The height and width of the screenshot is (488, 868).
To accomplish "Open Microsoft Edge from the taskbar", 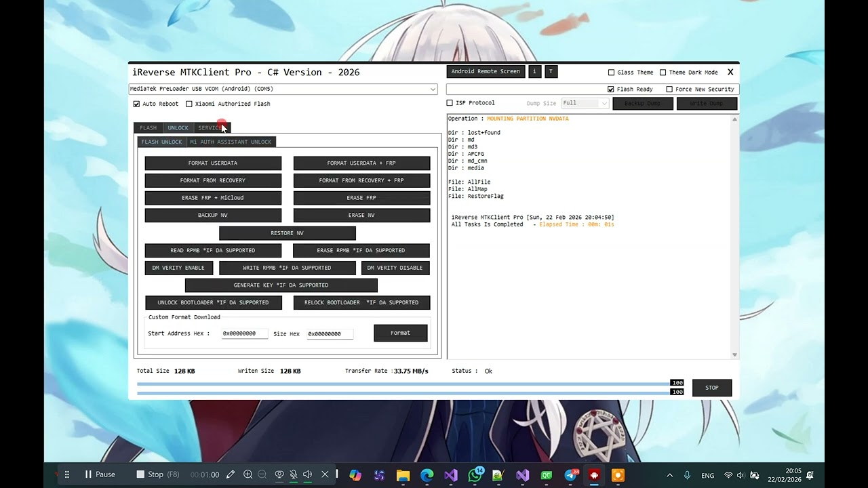I will [427, 475].
